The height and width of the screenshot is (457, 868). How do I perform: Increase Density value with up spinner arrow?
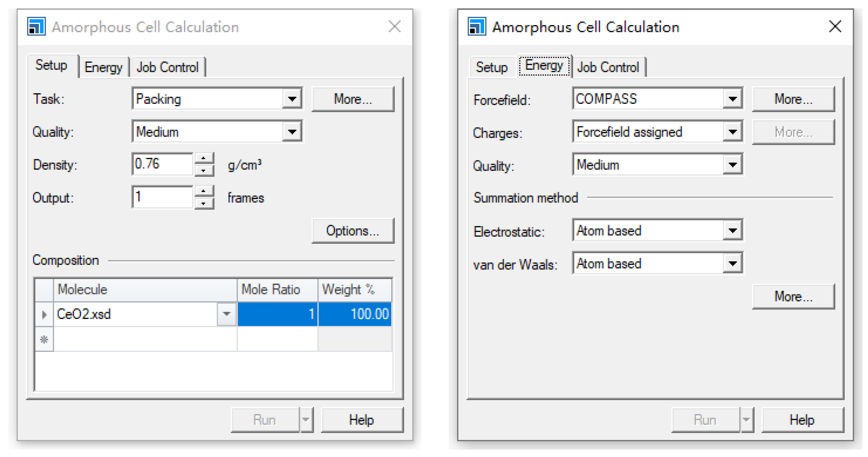point(203,158)
